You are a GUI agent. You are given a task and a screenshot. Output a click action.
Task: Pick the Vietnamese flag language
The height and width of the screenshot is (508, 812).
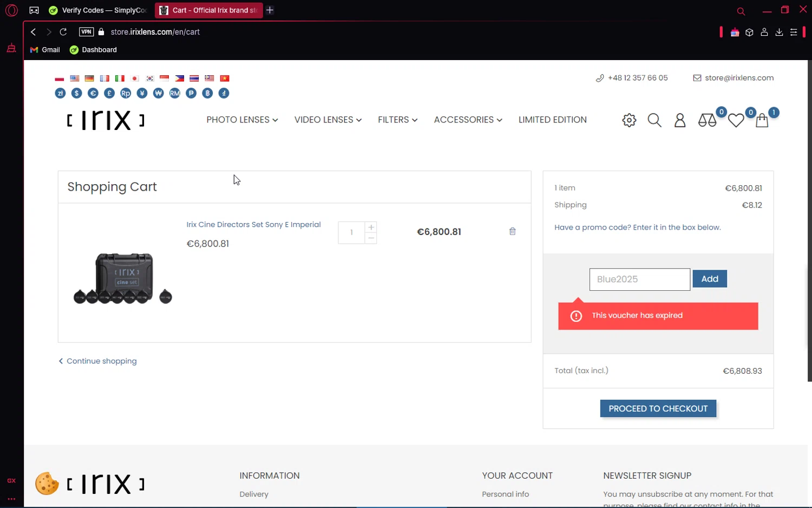pos(225,79)
